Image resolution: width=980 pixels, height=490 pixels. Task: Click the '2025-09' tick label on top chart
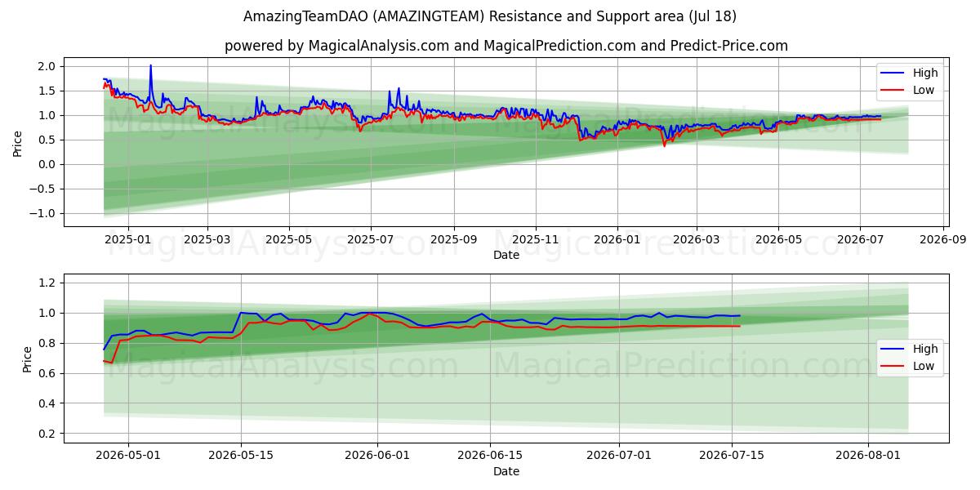(453, 240)
